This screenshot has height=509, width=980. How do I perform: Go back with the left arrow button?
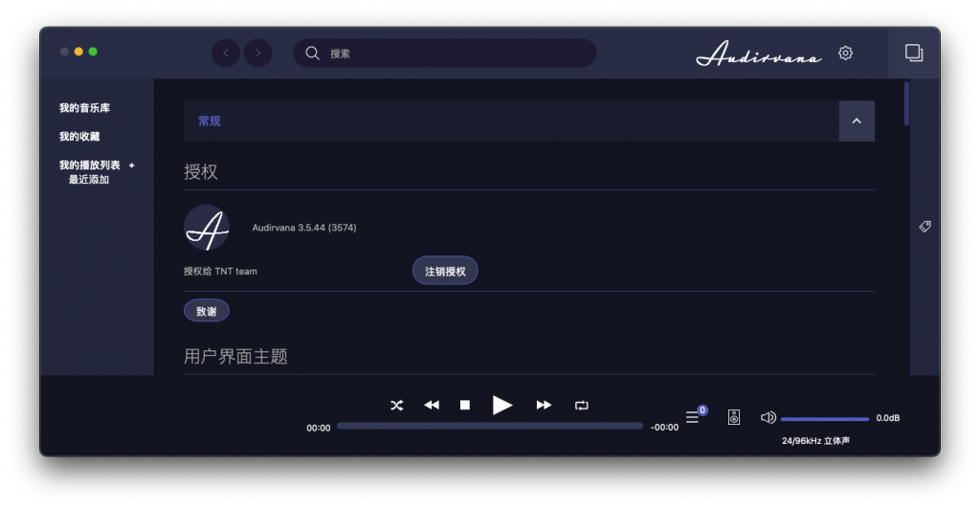coord(226,53)
